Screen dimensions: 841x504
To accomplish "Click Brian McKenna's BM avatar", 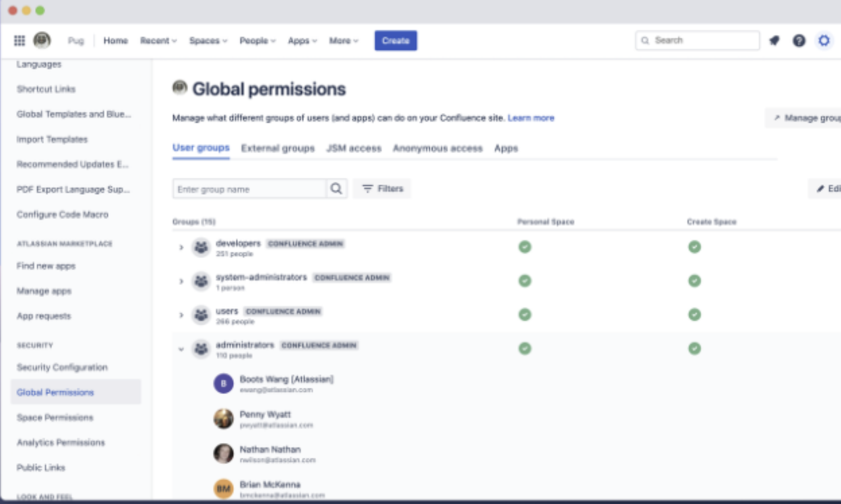I will click(223, 489).
